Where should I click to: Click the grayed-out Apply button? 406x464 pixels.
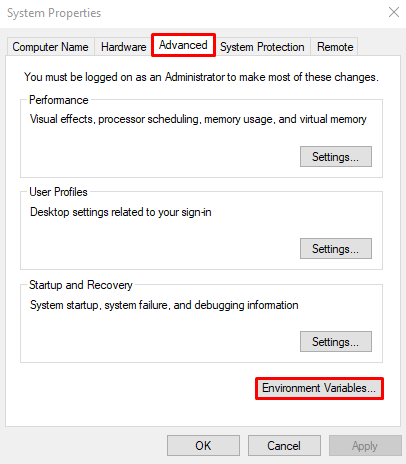(365, 445)
